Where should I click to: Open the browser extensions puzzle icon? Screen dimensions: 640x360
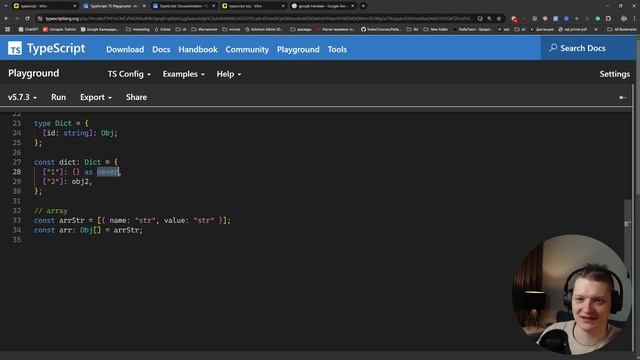tap(608, 19)
